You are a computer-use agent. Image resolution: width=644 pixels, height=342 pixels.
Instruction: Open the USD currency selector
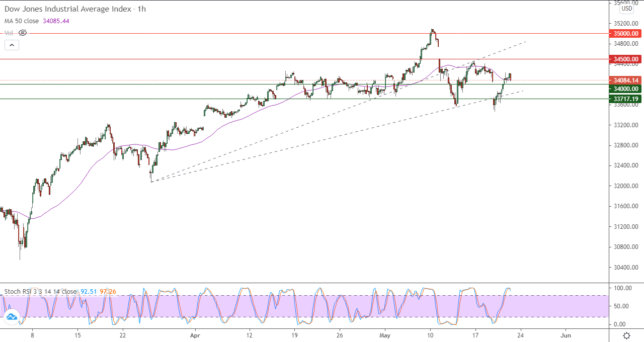click(x=626, y=9)
